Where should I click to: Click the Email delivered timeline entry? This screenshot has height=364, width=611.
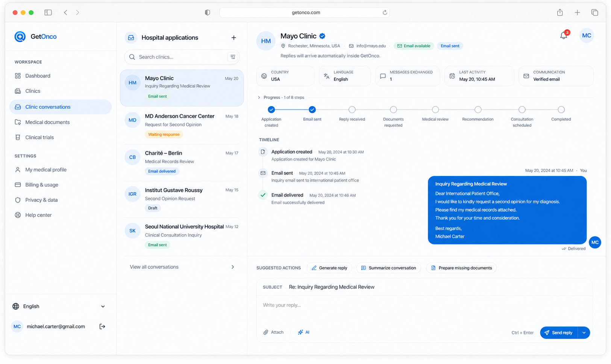coord(308,199)
